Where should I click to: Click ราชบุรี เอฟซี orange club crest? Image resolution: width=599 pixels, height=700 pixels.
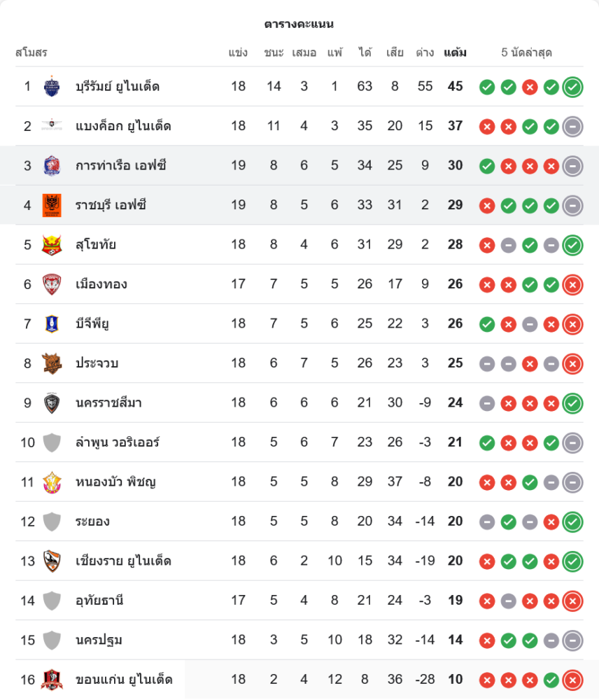point(52,205)
